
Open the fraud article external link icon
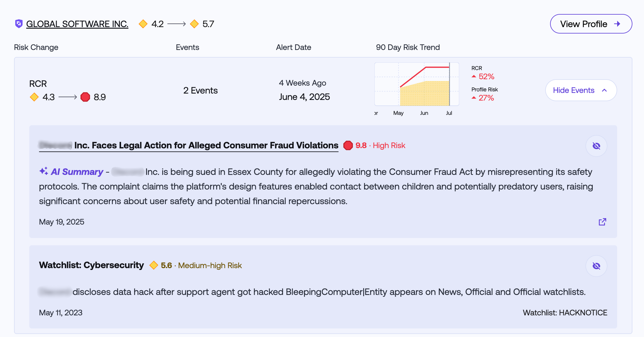(x=602, y=222)
